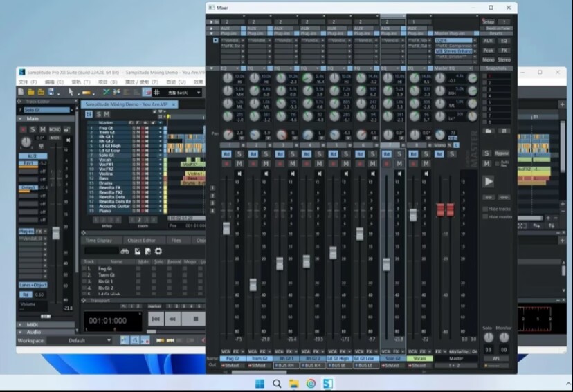Open gear settings in the track manager panel
The height and width of the screenshot is (392, 573).
tap(158, 251)
